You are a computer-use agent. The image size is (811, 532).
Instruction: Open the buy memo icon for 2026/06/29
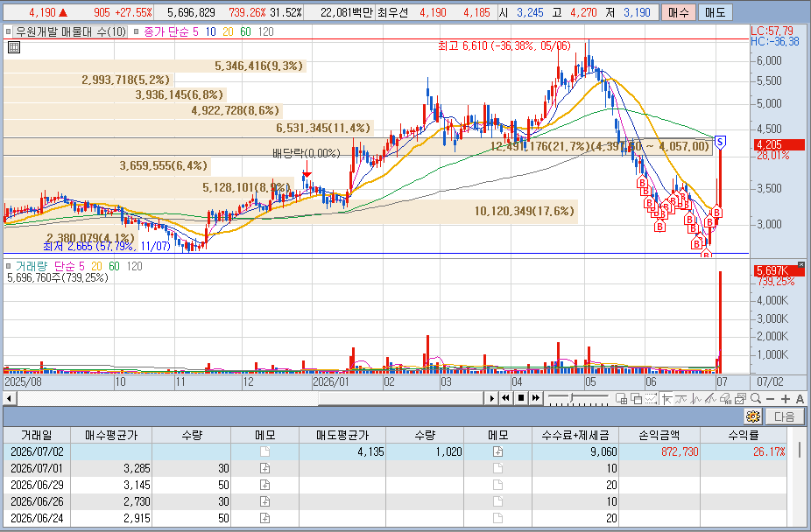click(264, 485)
